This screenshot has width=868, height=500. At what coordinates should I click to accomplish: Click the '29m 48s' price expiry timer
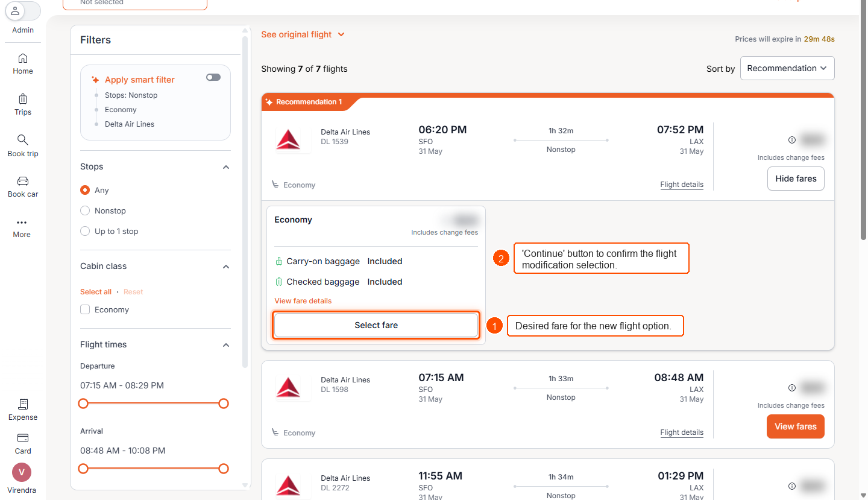(819, 39)
